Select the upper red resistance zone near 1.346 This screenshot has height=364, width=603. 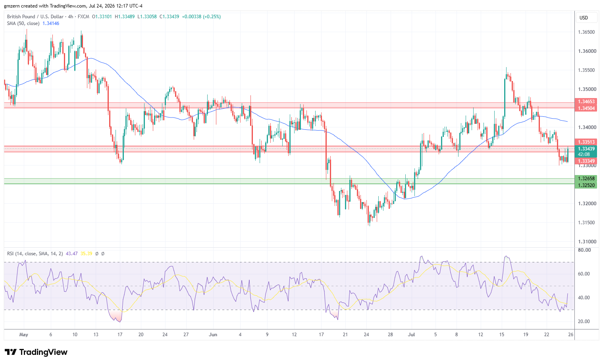(289, 105)
